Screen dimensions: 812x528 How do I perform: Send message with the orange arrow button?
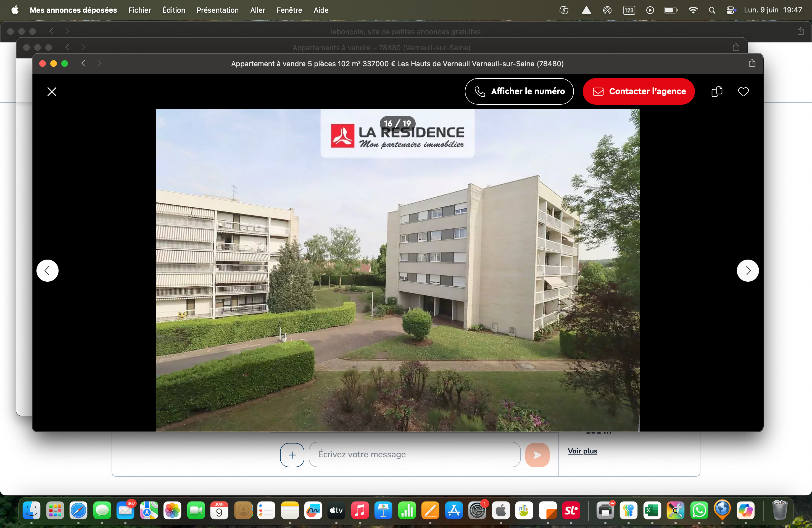[x=537, y=455]
